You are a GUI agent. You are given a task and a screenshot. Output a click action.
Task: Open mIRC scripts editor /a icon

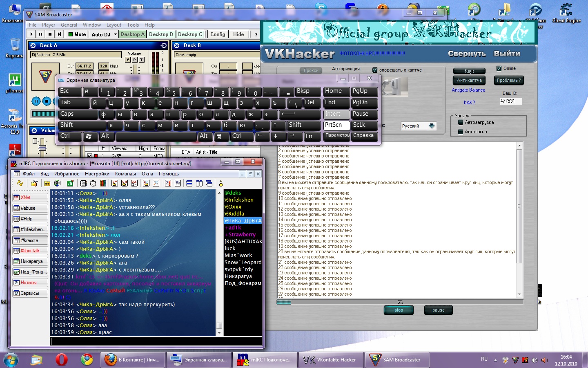coord(70,183)
